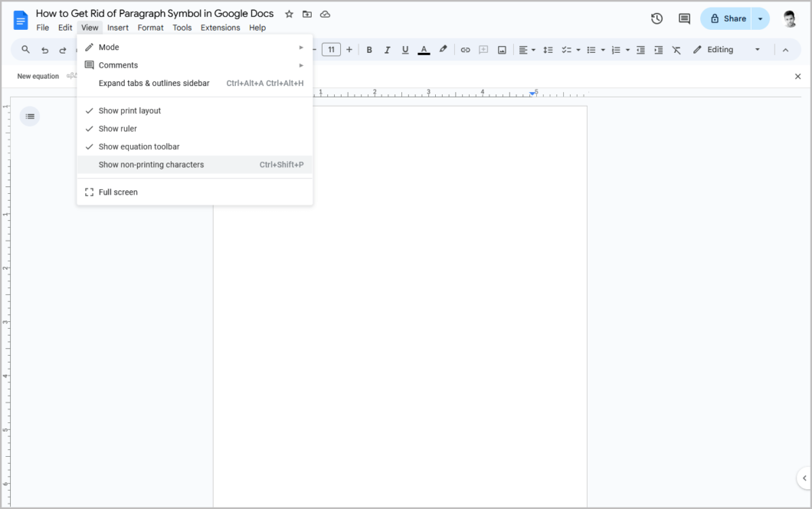
Task: Open the Format menu
Action: point(150,28)
